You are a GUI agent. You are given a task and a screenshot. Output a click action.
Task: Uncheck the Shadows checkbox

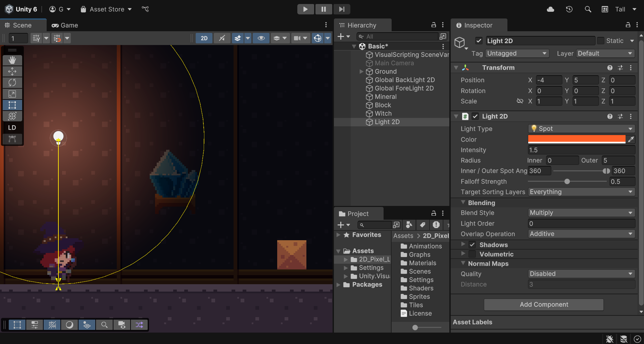(x=472, y=245)
